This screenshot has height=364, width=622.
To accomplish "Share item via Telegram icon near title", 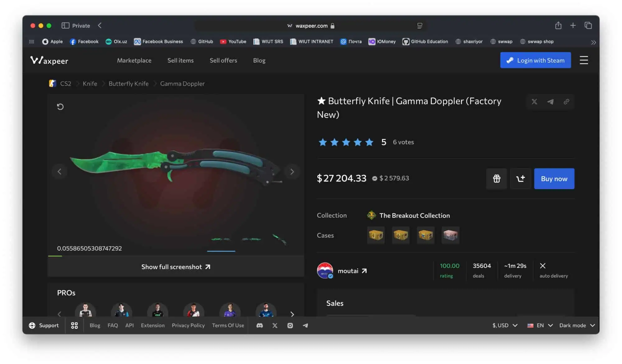I will point(550,102).
